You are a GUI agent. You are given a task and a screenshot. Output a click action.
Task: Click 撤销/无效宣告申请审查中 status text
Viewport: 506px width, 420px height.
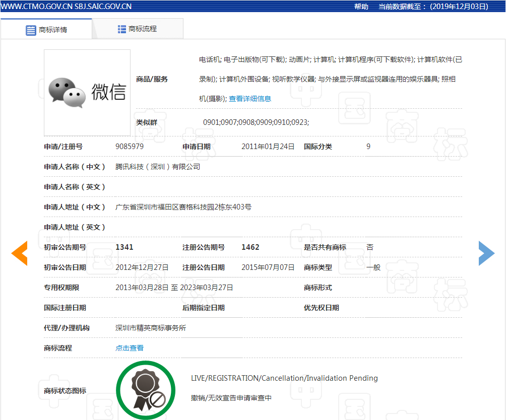(x=231, y=398)
